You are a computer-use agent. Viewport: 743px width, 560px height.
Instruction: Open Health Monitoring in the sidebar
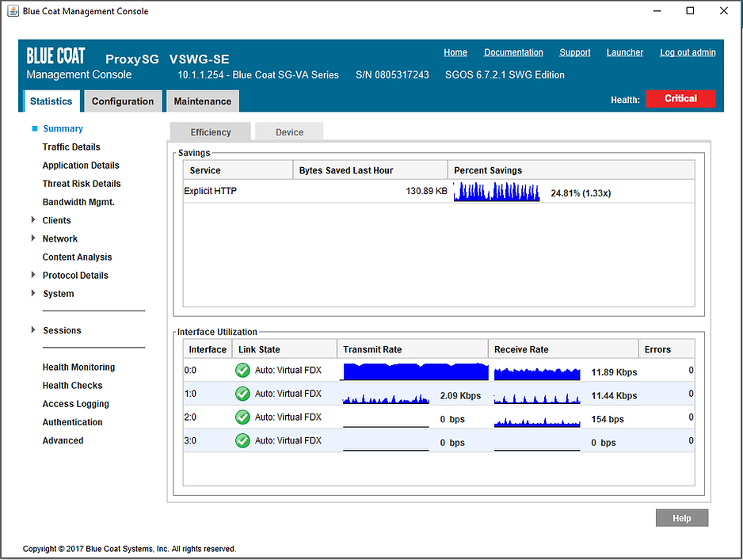78,368
